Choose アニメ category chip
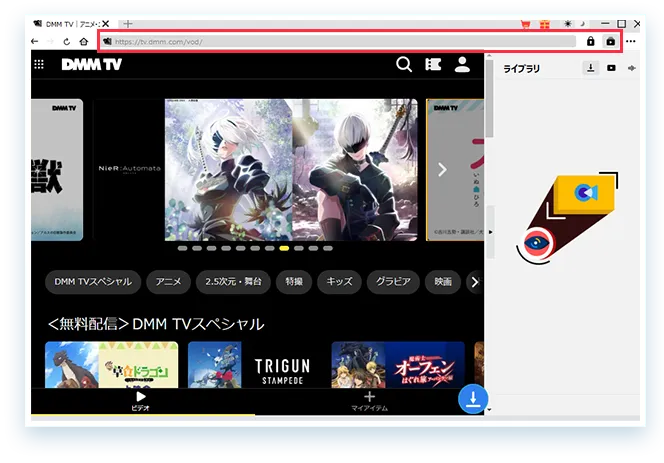Image resolution: width=664 pixels, height=463 pixels. tap(168, 282)
